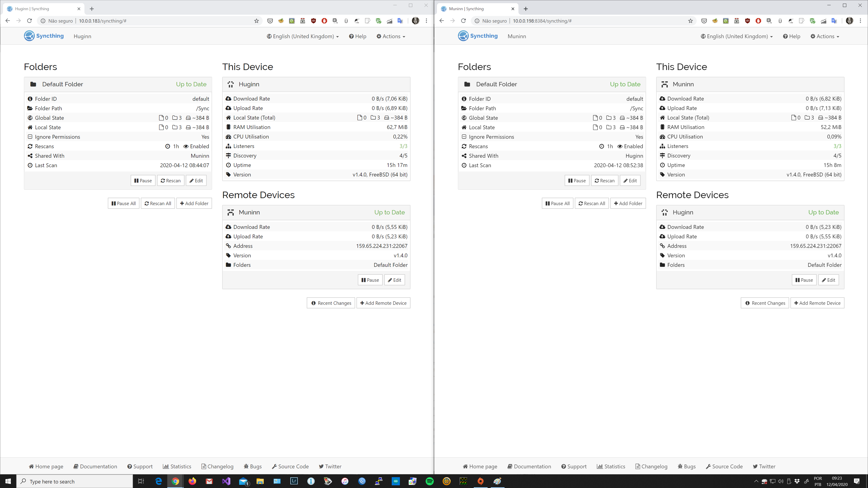Open language dropdown in Huginn window
Image resolution: width=868 pixels, height=488 pixels.
(303, 36)
